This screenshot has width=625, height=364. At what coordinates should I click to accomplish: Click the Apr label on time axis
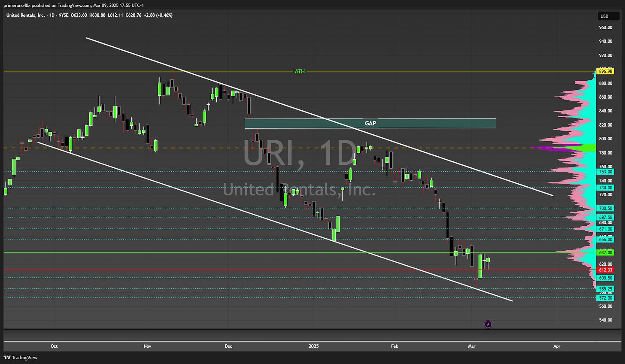click(557, 346)
